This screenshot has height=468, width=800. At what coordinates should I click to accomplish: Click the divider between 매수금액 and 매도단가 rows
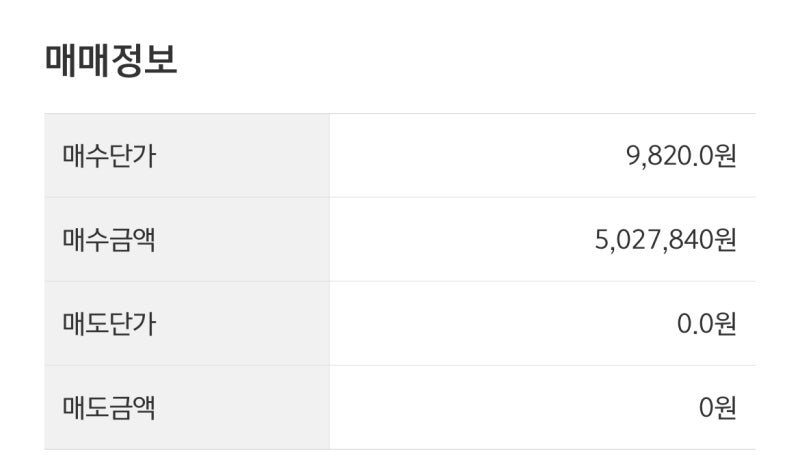coord(400,281)
